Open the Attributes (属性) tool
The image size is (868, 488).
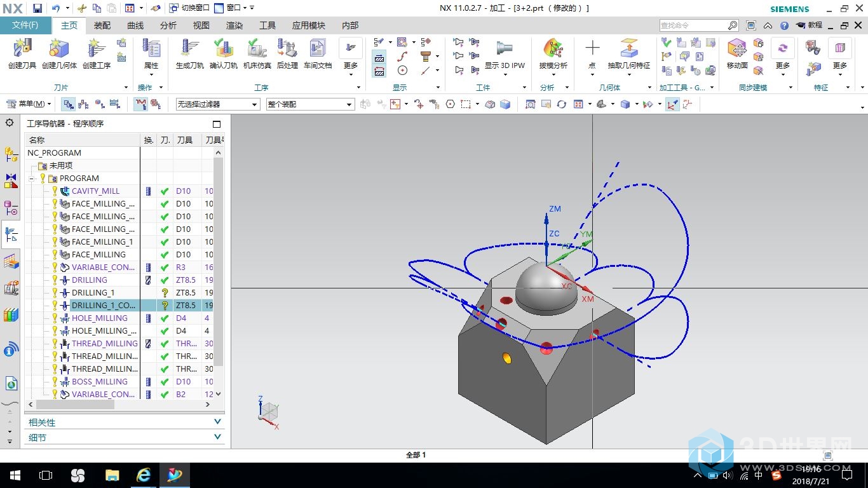pos(151,54)
